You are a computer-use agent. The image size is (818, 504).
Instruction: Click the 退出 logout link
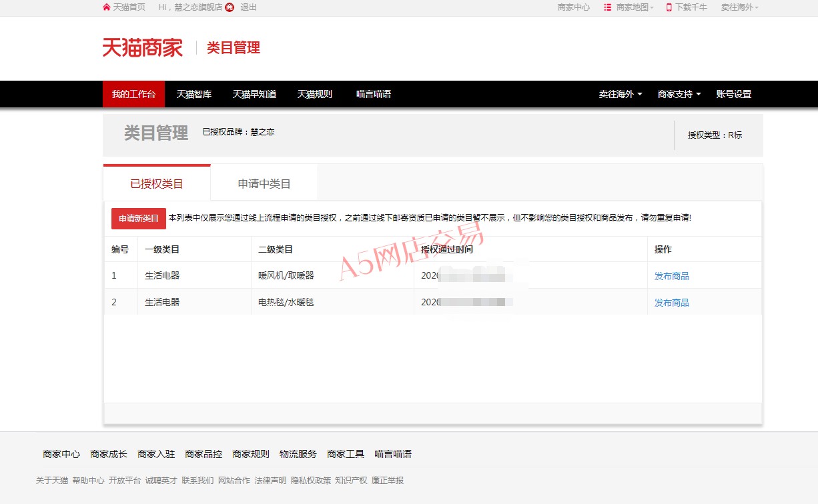pos(248,7)
